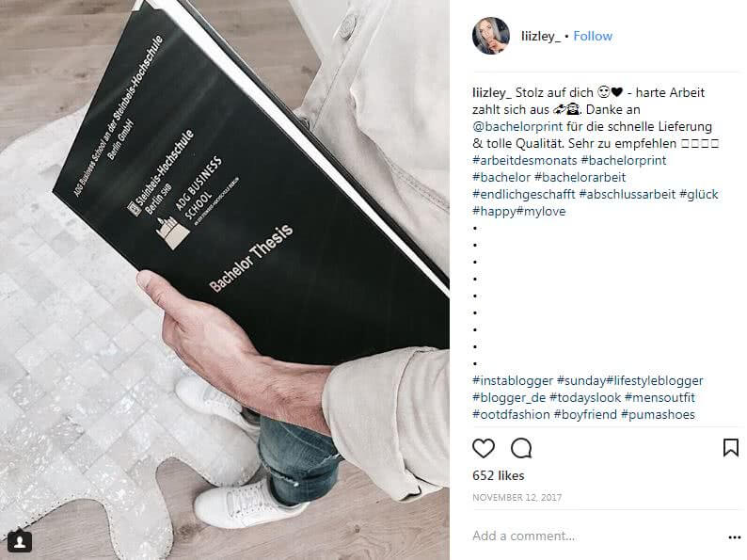747x560 pixels.
Task: Save post with the bookmark icon
Action: (x=731, y=448)
